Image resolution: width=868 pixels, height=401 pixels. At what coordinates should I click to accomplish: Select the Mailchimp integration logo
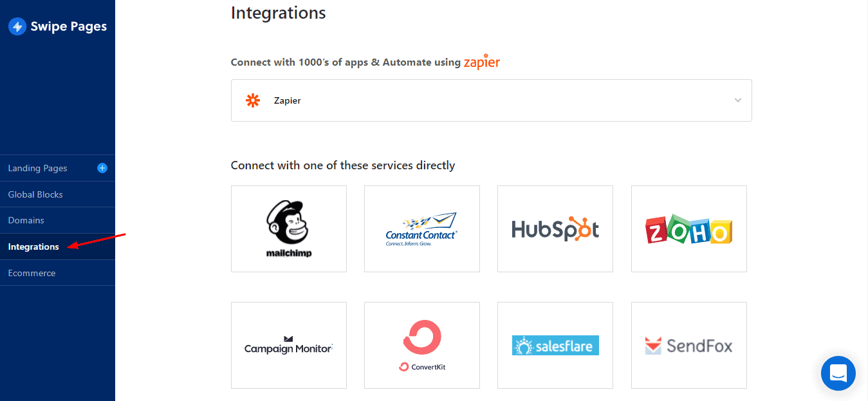point(289,228)
